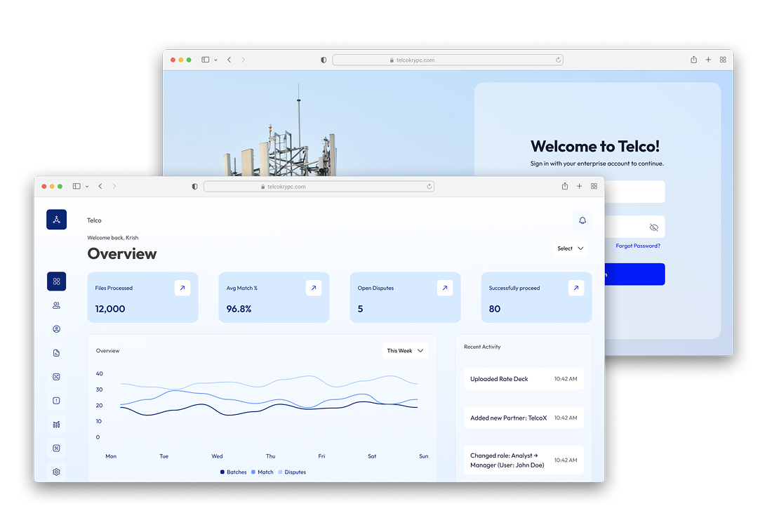The height and width of the screenshot is (532, 779).
Task: Open the dashboard grid icon in the sidebar
Action: (56, 281)
